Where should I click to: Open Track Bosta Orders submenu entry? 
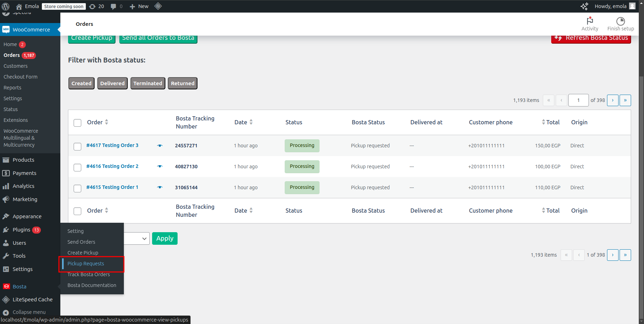[x=89, y=274]
